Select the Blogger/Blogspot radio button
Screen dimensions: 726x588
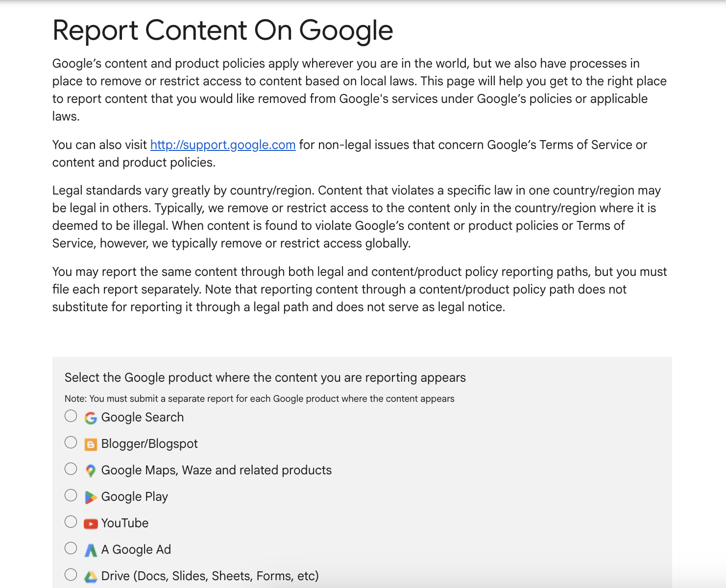(71, 442)
